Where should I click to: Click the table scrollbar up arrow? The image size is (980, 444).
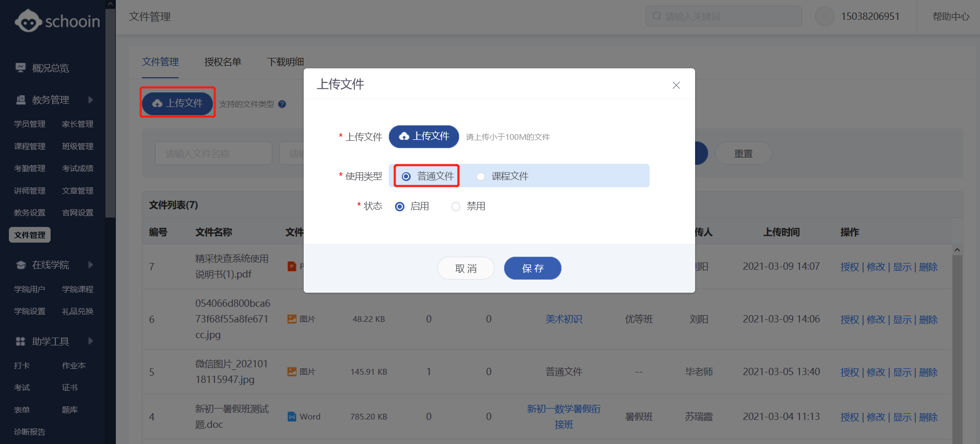click(x=957, y=250)
